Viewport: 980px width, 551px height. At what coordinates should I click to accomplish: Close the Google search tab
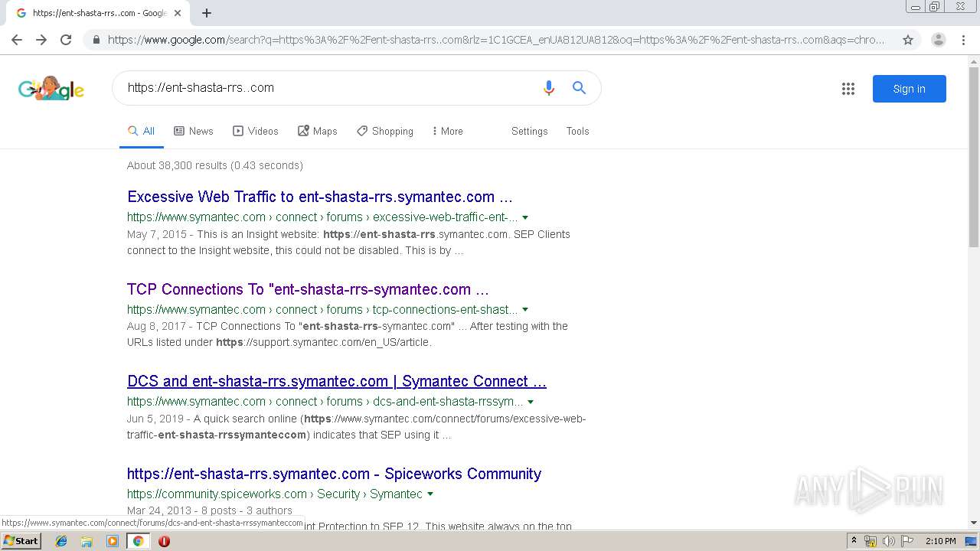(x=178, y=13)
